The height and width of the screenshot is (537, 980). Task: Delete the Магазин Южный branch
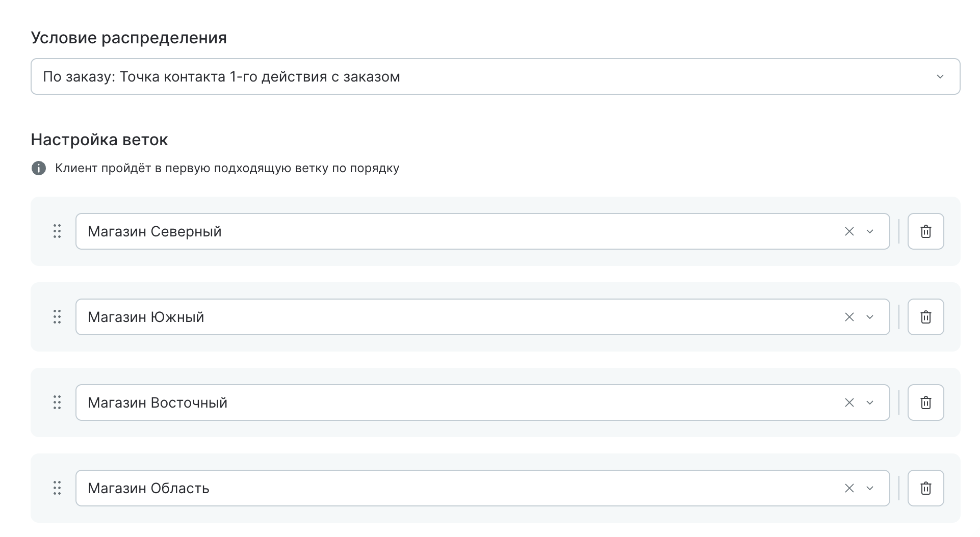point(925,317)
